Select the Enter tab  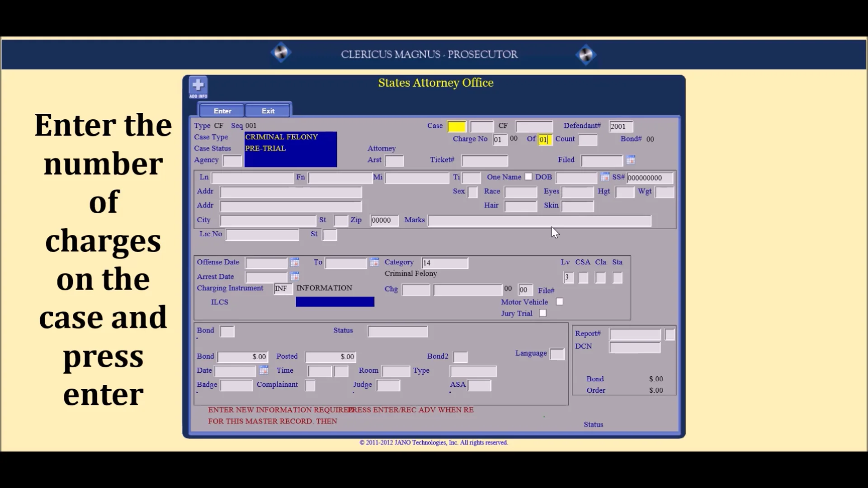[x=222, y=111]
